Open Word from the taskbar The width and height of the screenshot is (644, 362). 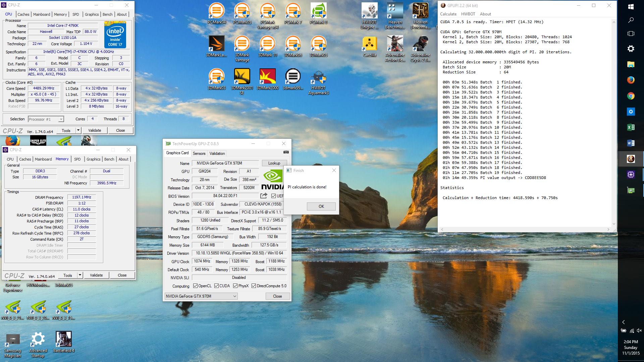631,143
